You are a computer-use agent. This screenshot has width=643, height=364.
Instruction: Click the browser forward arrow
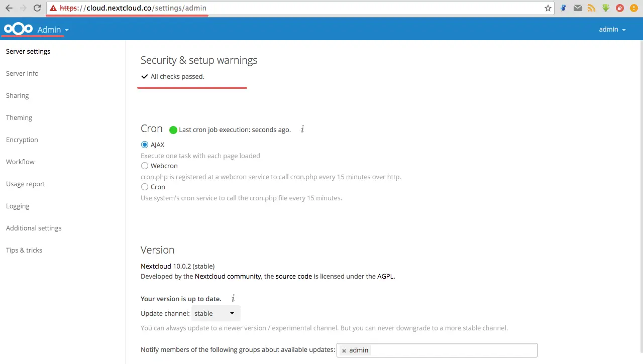coord(23,8)
